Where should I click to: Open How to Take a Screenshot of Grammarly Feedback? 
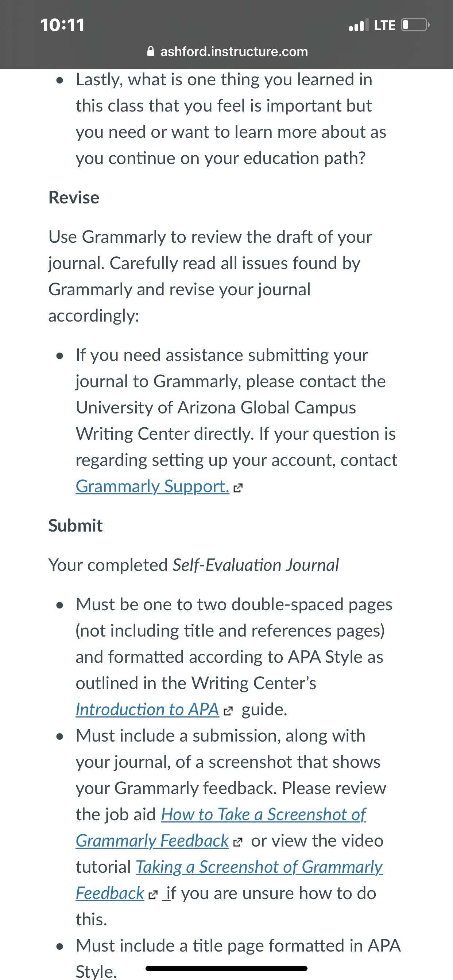(x=263, y=814)
